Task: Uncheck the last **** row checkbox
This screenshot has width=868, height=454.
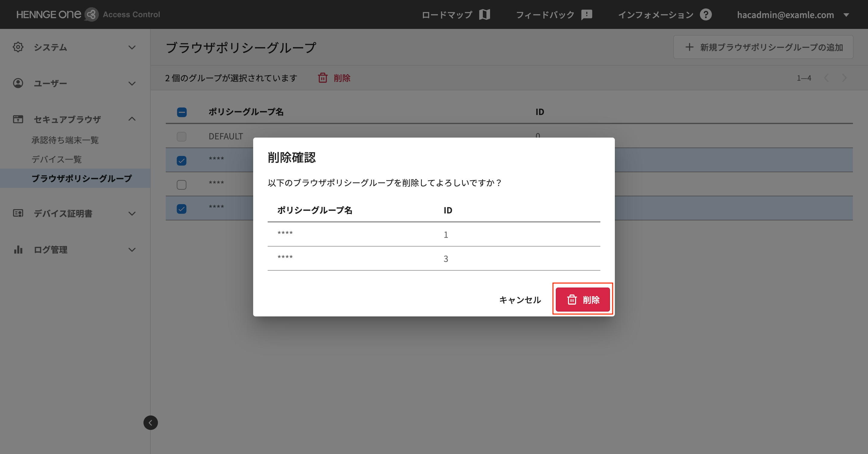Action: click(182, 209)
